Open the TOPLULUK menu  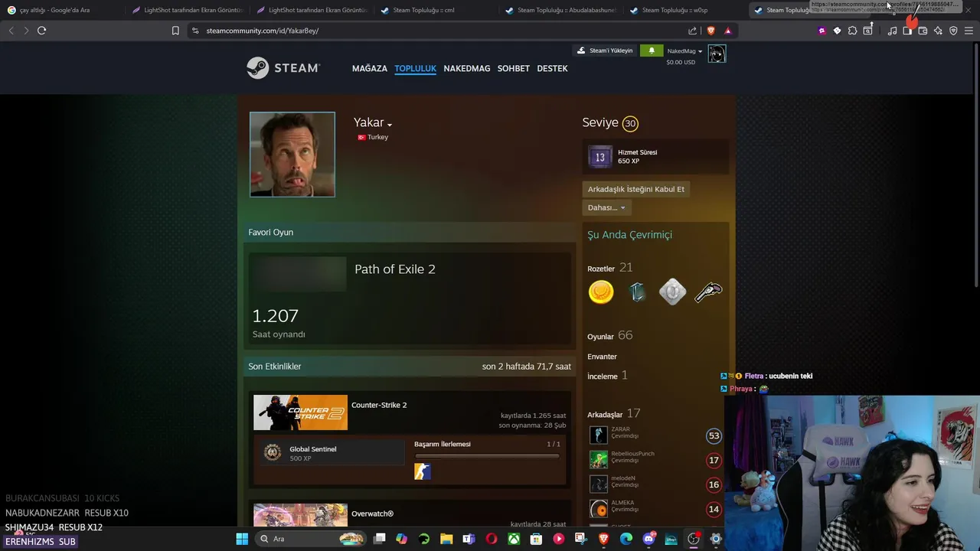(x=415, y=68)
